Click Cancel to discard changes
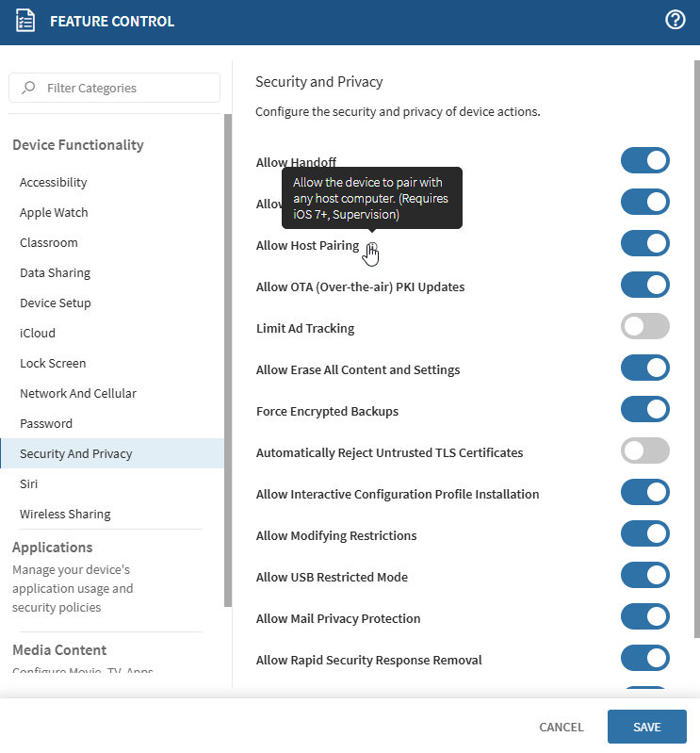Viewport: 700px width, 753px height. [x=562, y=728]
